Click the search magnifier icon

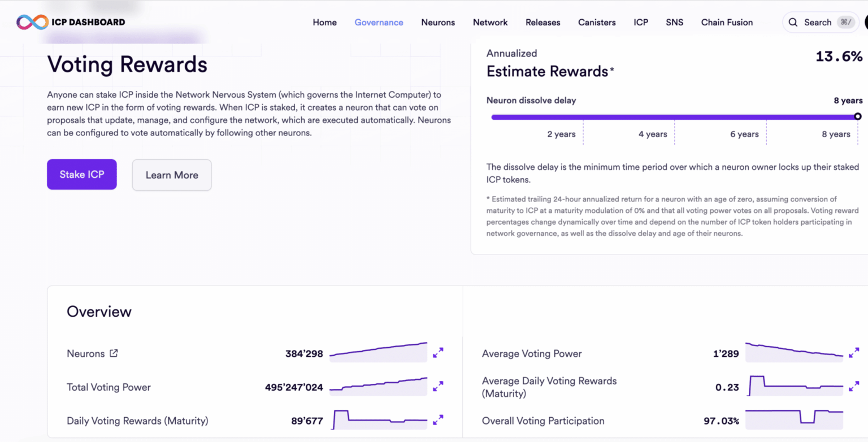coord(793,23)
